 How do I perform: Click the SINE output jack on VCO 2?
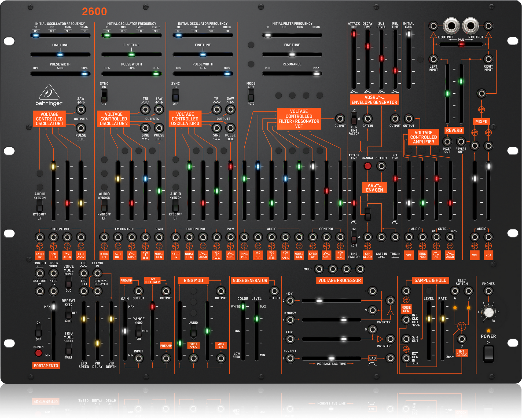click(x=145, y=128)
